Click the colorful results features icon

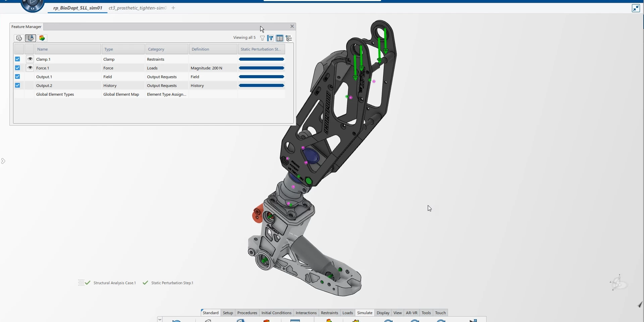42,38
